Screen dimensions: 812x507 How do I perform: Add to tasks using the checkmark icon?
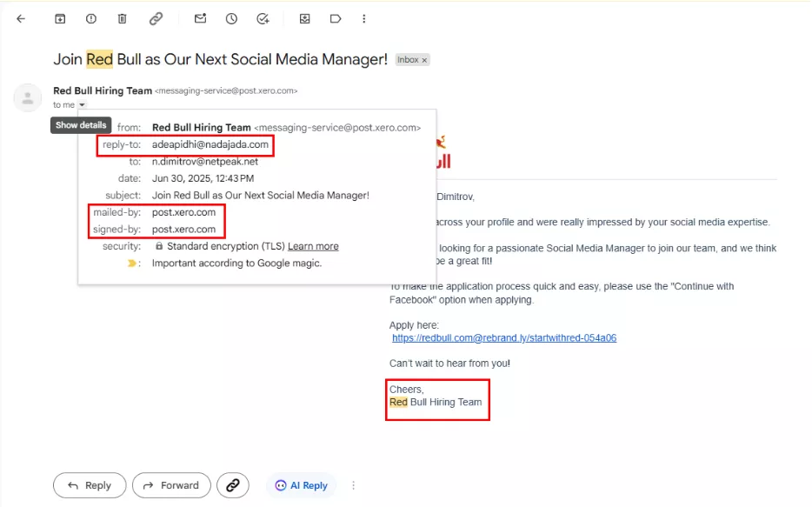[263, 18]
